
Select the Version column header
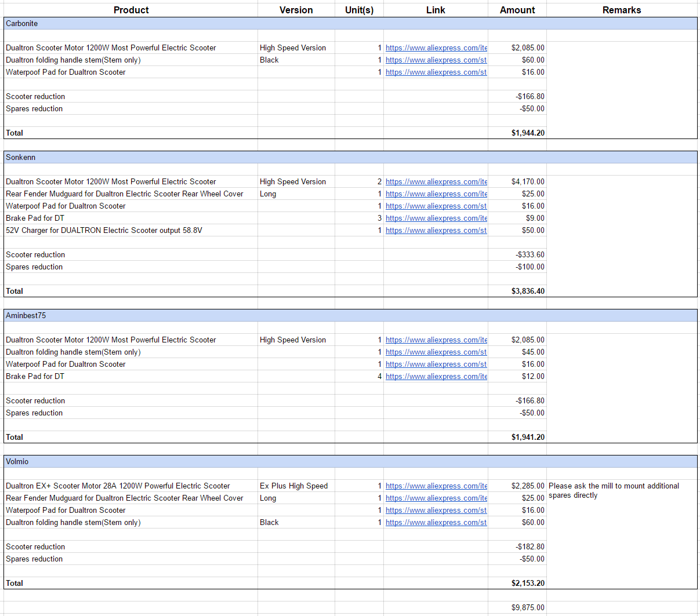(296, 10)
